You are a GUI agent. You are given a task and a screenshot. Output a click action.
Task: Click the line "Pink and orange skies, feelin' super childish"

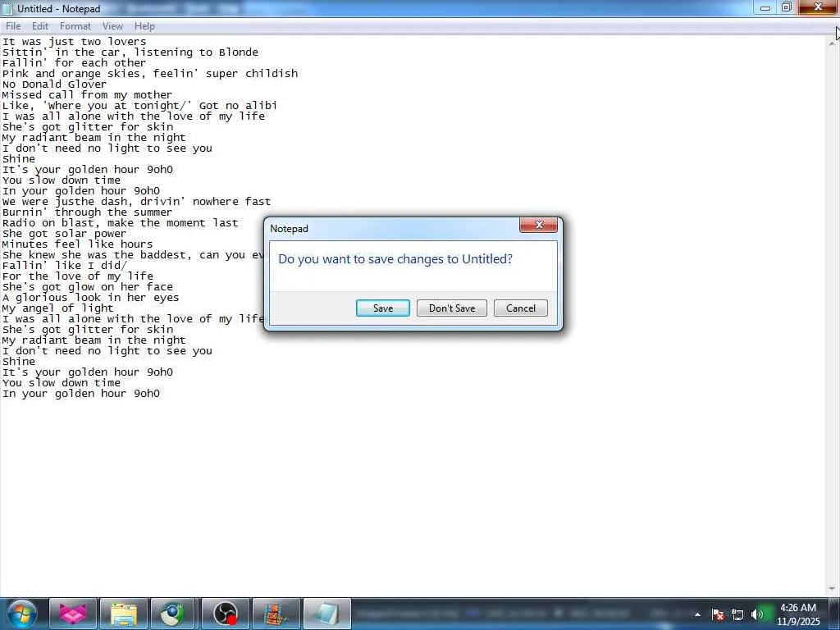click(150, 73)
